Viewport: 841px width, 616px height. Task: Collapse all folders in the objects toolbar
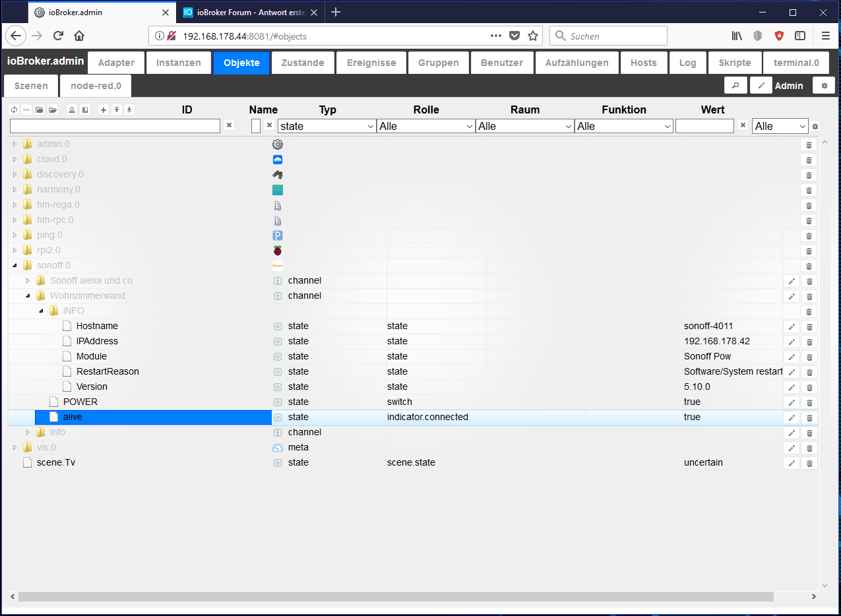39,110
